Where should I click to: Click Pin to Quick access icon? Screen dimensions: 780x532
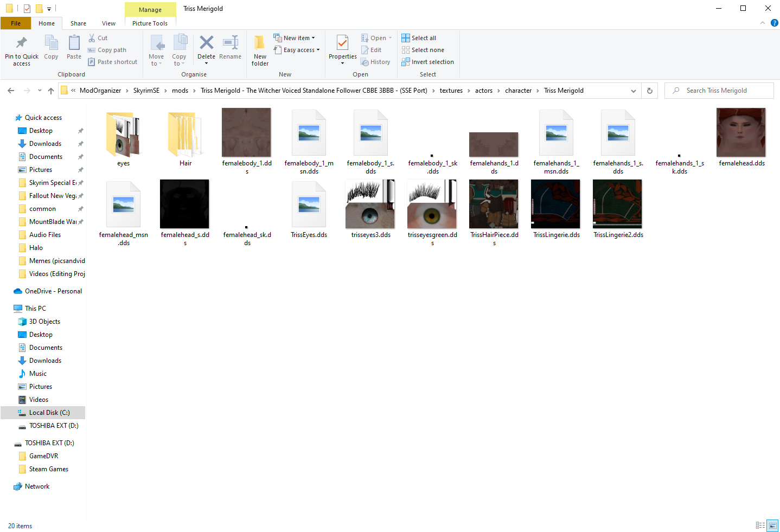[22, 43]
